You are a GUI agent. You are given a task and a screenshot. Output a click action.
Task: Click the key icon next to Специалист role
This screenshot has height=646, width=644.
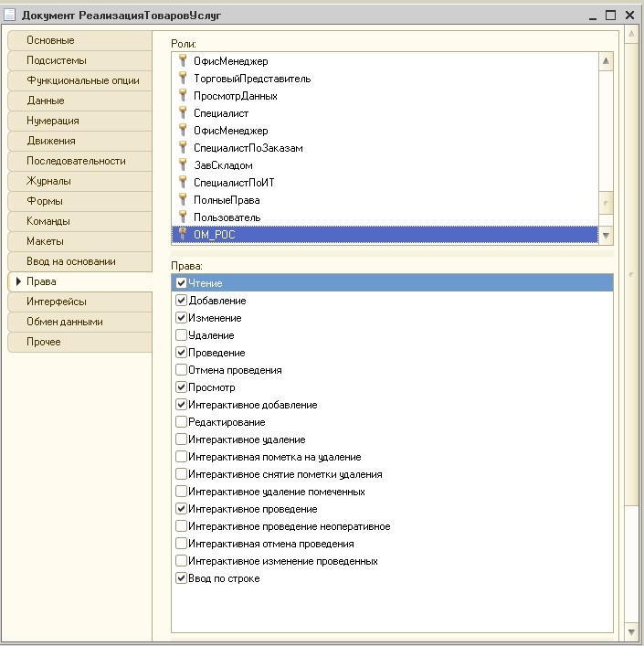(x=183, y=112)
